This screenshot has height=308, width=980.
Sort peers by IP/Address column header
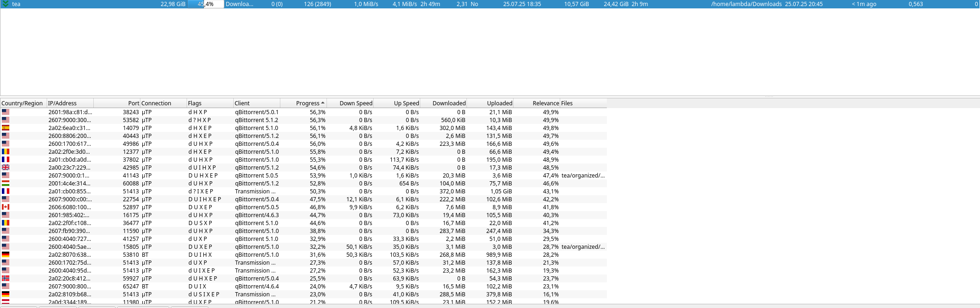pos(70,103)
